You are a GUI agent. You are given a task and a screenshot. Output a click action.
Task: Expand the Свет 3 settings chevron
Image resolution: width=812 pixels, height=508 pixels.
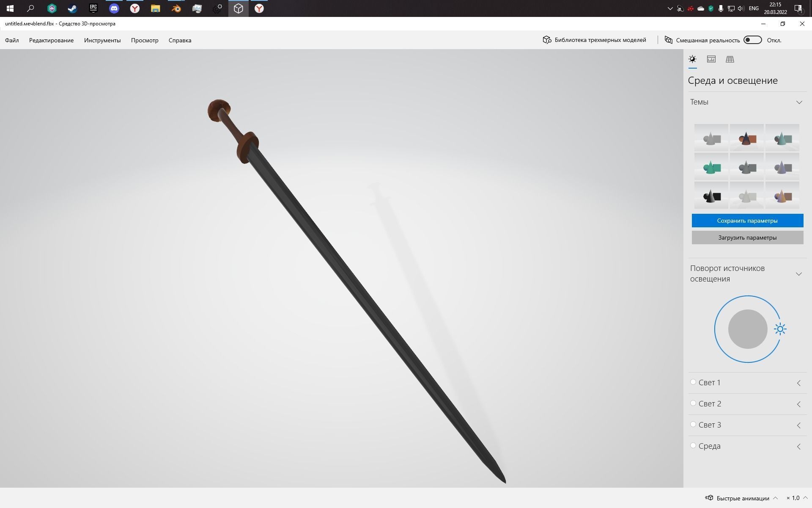pyautogui.click(x=798, y=425)
